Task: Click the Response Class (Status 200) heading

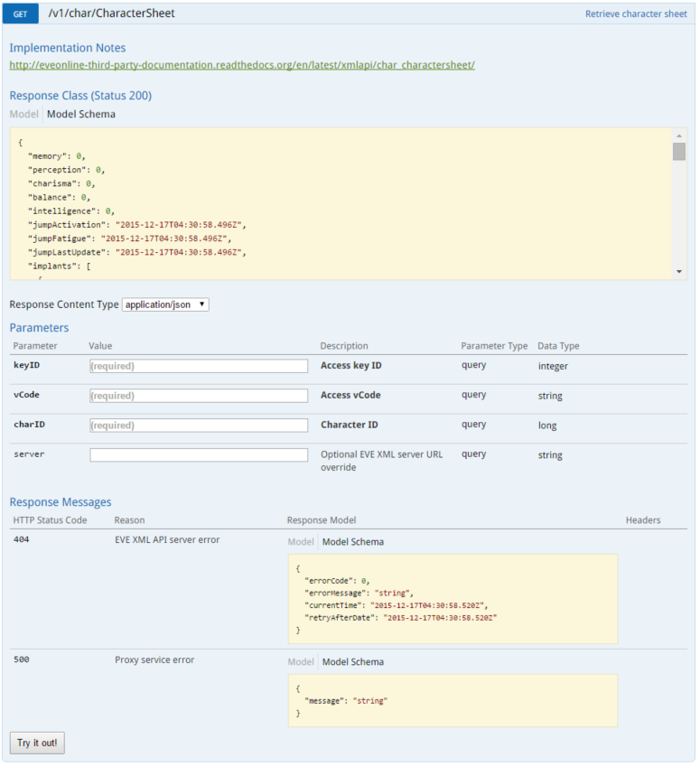Action: pyautogui.click(x=80, y=96)
